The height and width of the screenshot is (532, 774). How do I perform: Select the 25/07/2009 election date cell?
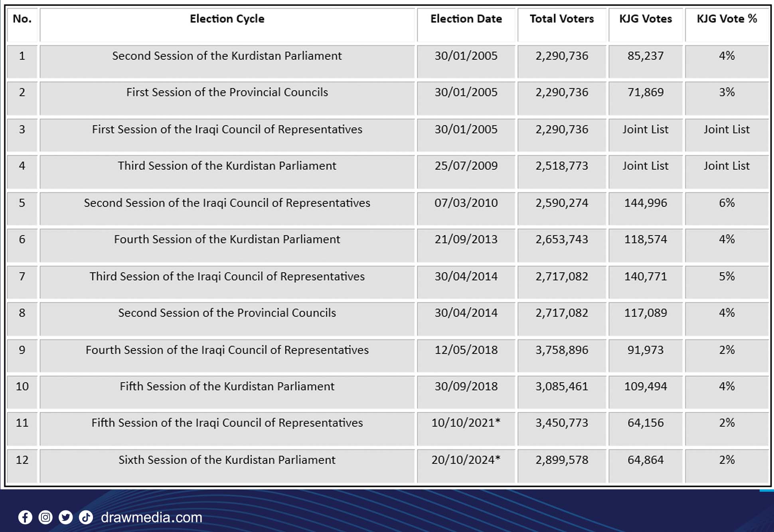466,166
